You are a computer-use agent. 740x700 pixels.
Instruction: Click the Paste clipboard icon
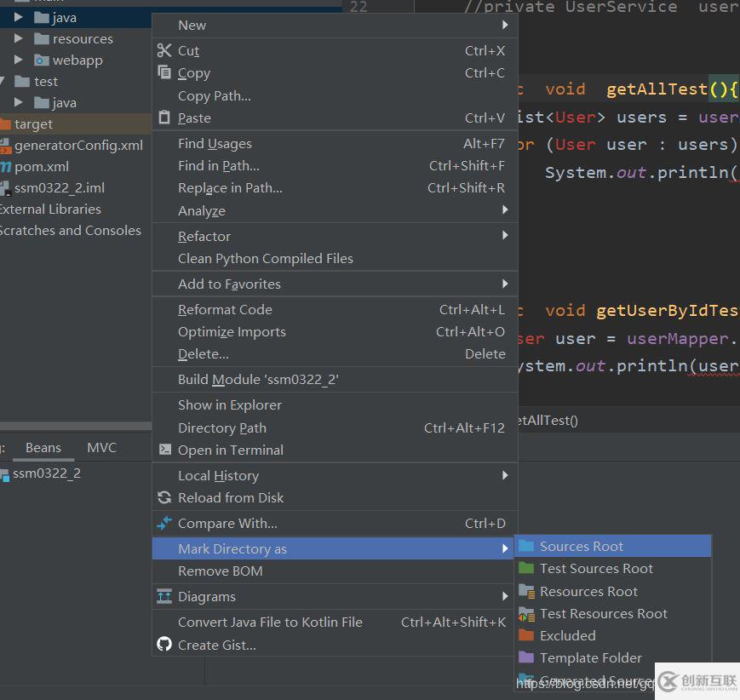point(164,117)
